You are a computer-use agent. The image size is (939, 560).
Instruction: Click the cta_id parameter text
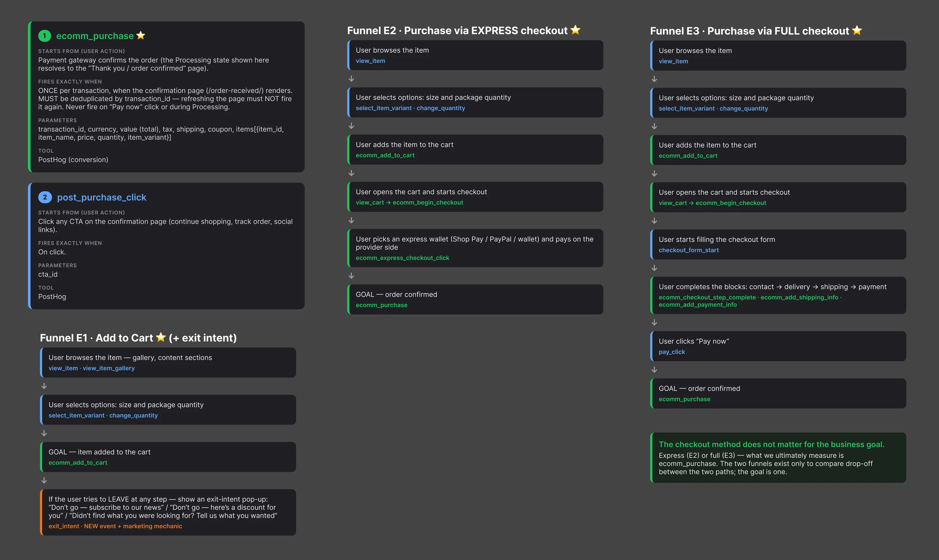pos(48,274)
